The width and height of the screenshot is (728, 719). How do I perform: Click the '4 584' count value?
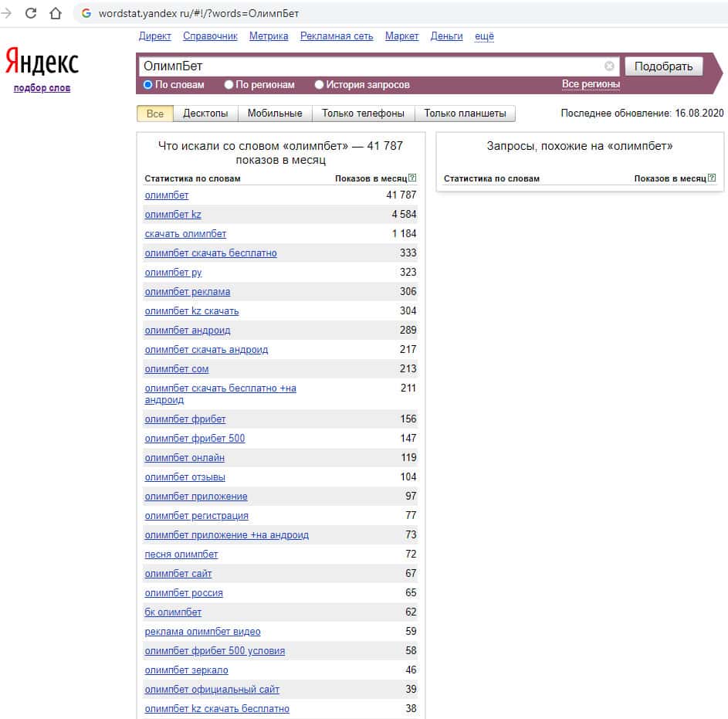[404, 215]
